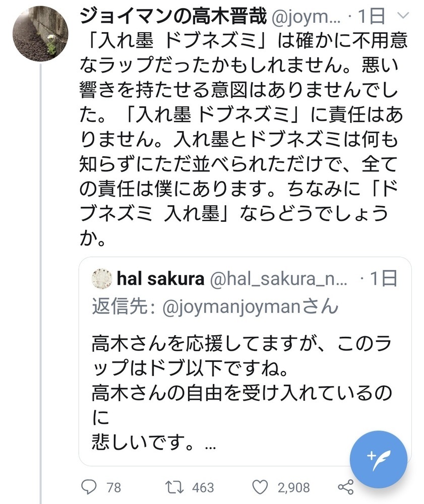Tap the blue compose tweet floating button
Image resolution: width=424 pixels, height=504 pixels.
pos(378,458)
